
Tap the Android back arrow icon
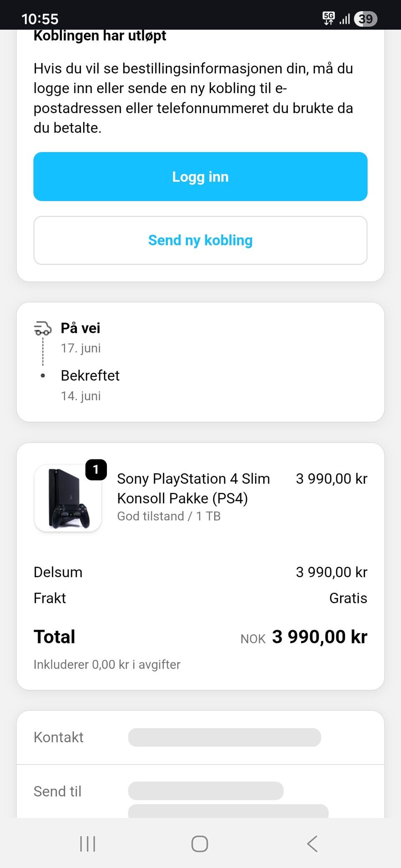pos(312,844)
